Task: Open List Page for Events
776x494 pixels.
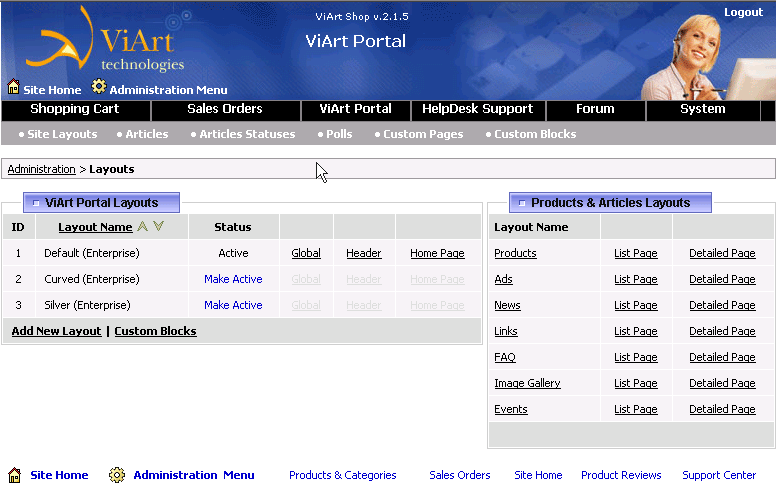Action: [636, 409]
